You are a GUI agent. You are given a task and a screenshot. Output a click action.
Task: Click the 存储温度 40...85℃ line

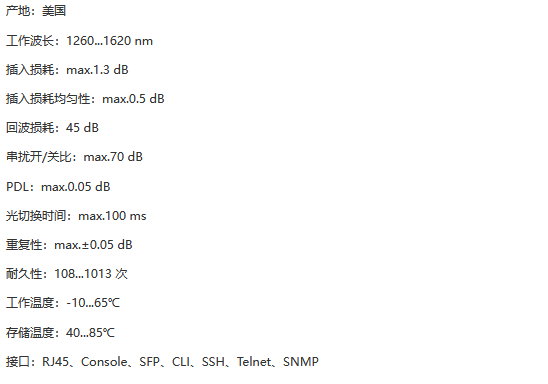point(60,333)
